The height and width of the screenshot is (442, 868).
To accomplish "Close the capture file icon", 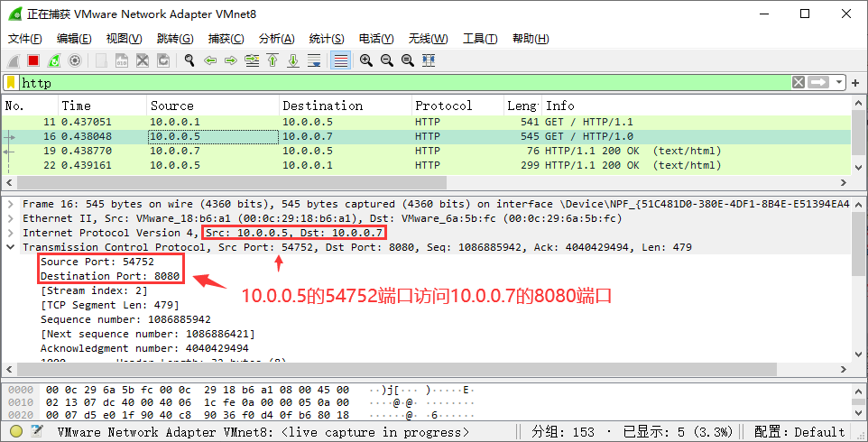I will (143, 60).
